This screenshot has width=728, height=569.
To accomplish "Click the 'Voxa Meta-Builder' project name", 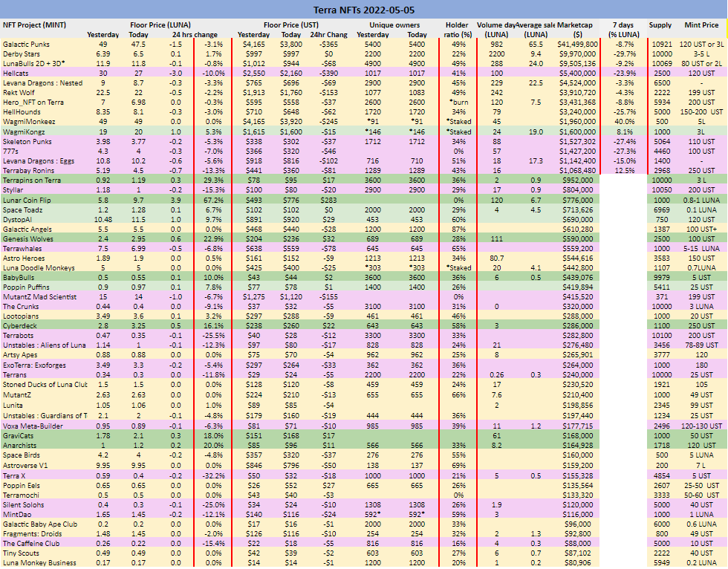I will click(33, 426).
